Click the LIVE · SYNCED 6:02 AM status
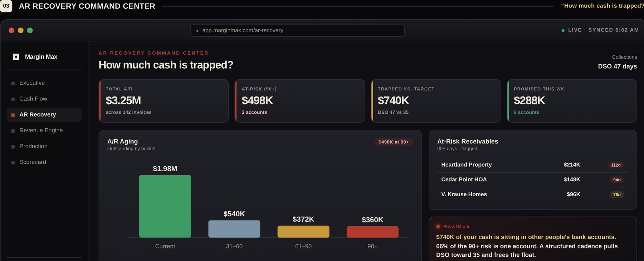 600,30
